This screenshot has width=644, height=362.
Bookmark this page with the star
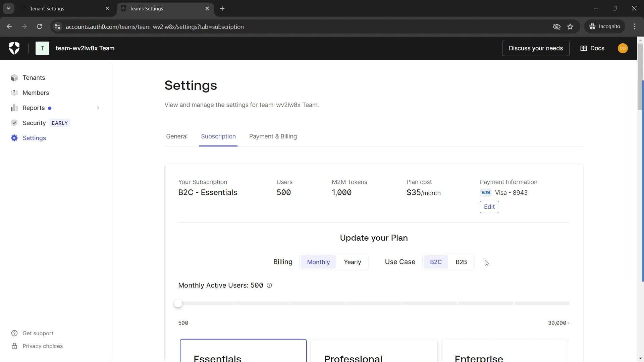(570, 26)
